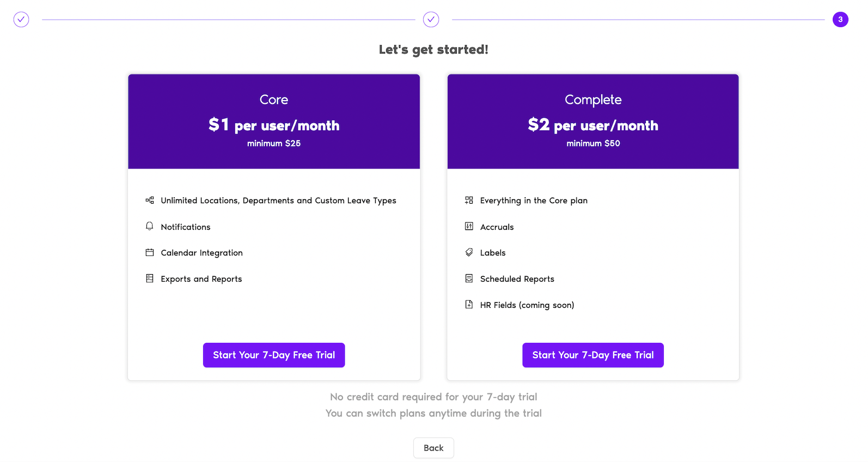Viewport: 868px width, 462px height.
Task: Click the Labels tag icon
Action: point(469,252)
